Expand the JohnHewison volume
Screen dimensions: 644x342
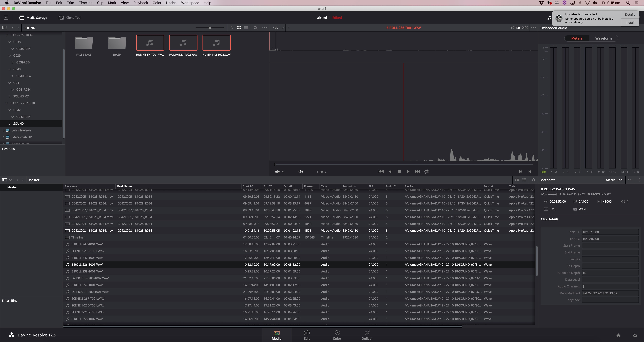pos(4,130)
